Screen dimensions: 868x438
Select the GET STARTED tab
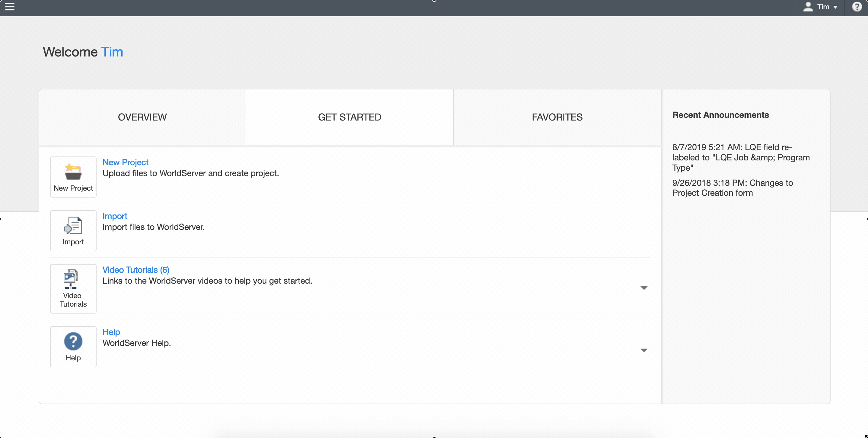[x=349, y=117]
